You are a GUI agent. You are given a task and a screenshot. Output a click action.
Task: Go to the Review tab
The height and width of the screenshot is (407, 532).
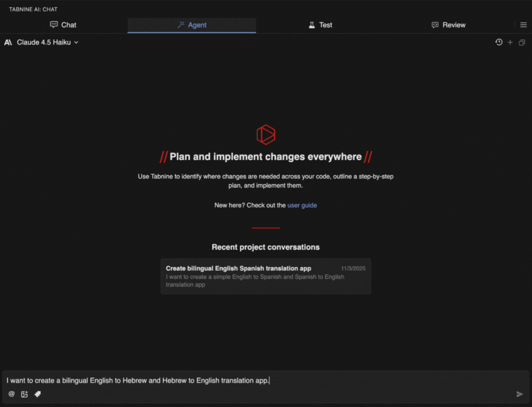click(448, 25)
